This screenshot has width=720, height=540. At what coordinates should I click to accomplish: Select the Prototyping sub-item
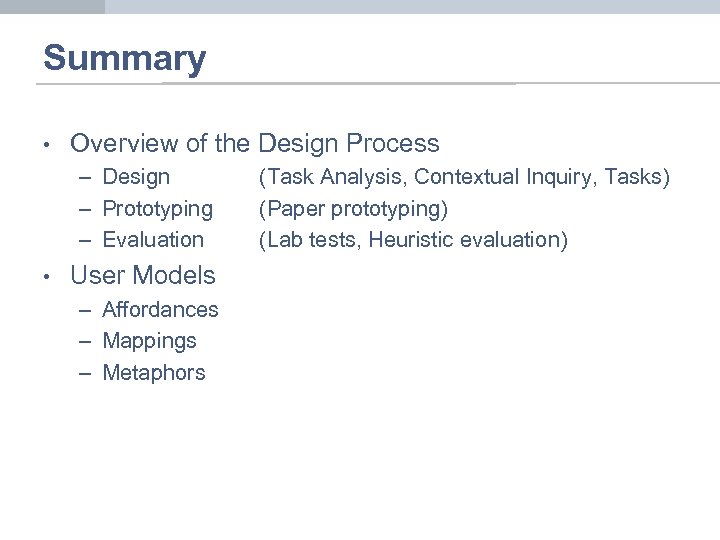[x=157, y=209]
